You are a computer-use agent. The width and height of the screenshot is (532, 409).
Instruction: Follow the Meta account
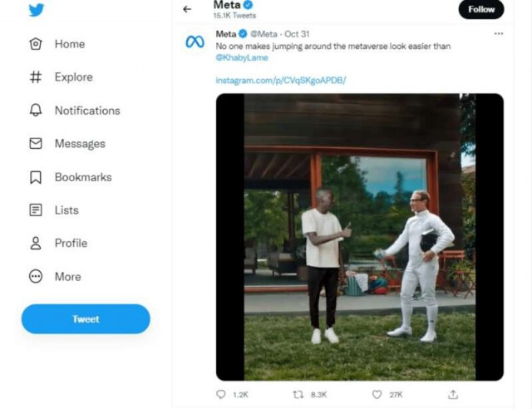pyautogui.click(x=481, y=9)
